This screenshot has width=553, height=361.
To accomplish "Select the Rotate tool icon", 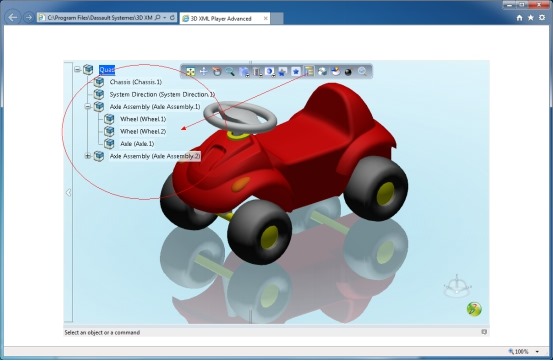I will (x=217, y=72).
